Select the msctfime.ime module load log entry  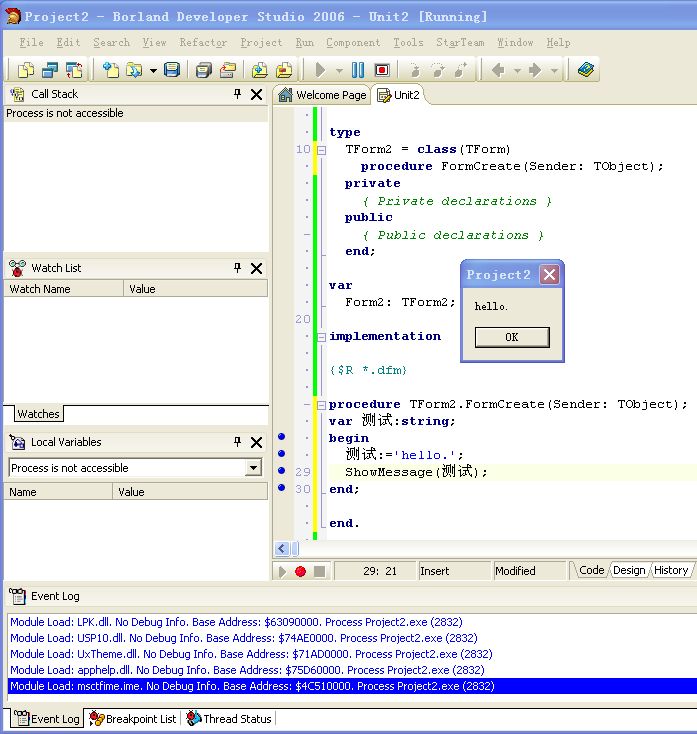pyautogui.click(x=252, y=686)
